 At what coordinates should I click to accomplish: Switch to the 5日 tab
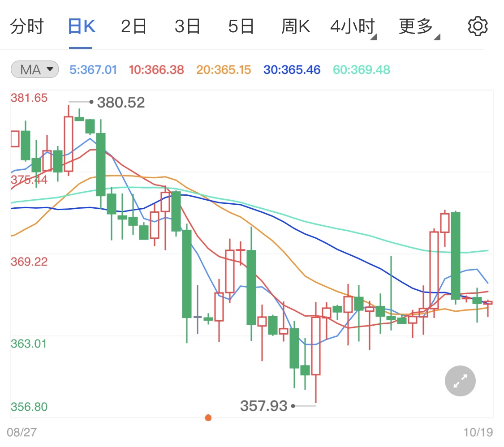241,26
